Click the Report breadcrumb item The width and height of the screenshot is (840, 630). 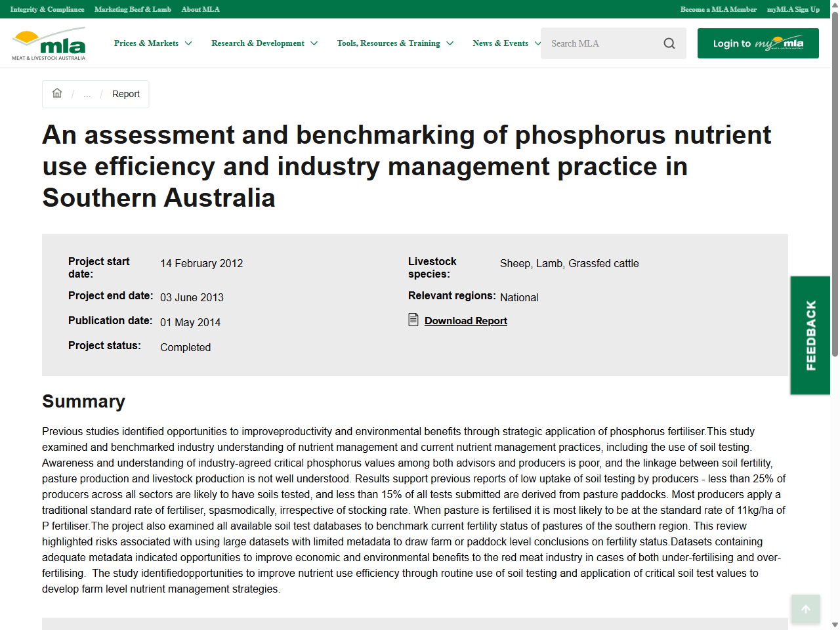click(x=126, y=94)
